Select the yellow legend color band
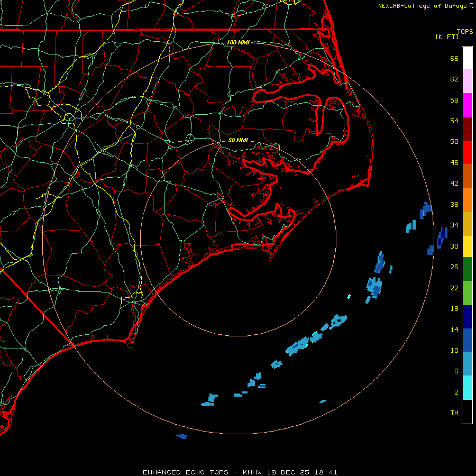The height and width of the screenshot is (476, 476). pyautogui.click(x=467, y=246)
